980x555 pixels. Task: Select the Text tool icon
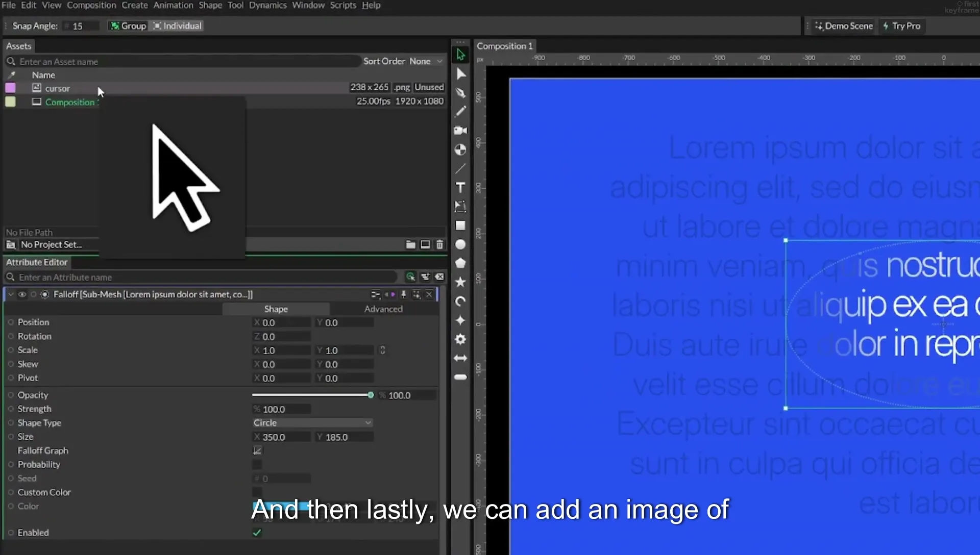(x=460, y=188)
